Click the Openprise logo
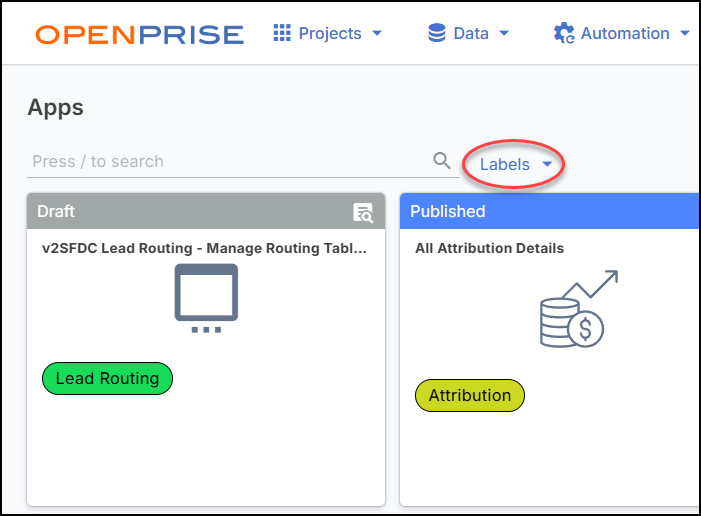The height and width of the screenshot is (516, 701). tap(139, 34)
